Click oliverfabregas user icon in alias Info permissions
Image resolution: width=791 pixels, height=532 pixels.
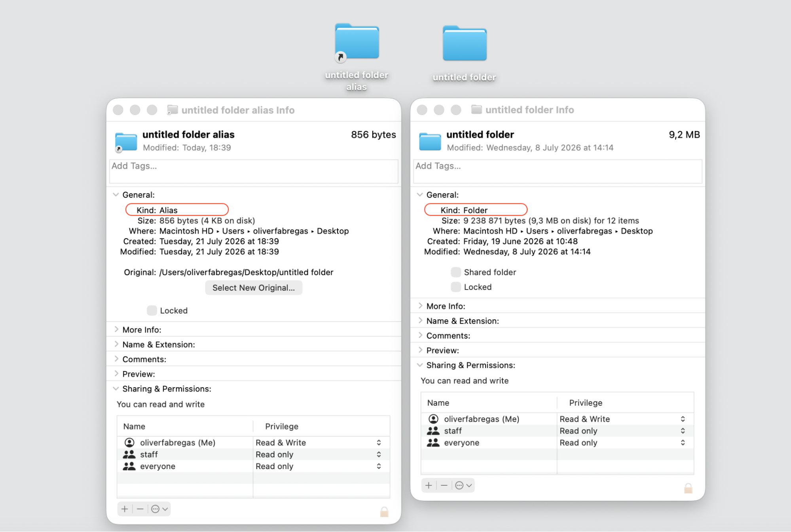click(129, 442)
